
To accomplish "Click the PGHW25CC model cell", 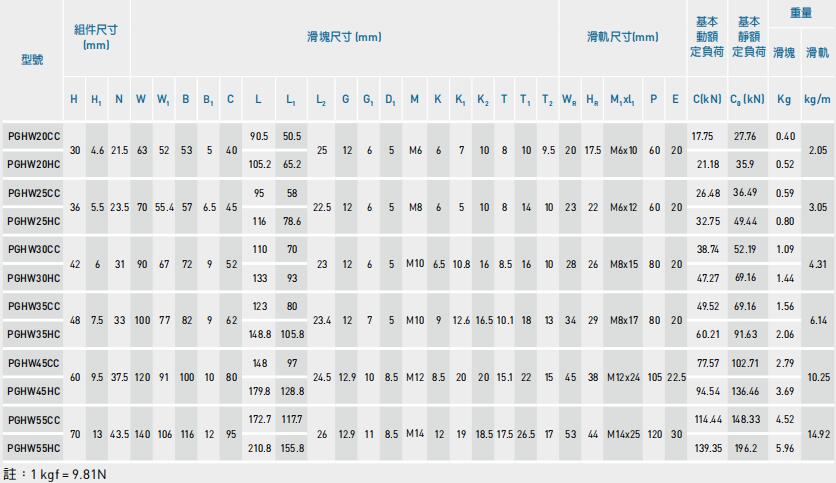I will (x=31, y=192).
